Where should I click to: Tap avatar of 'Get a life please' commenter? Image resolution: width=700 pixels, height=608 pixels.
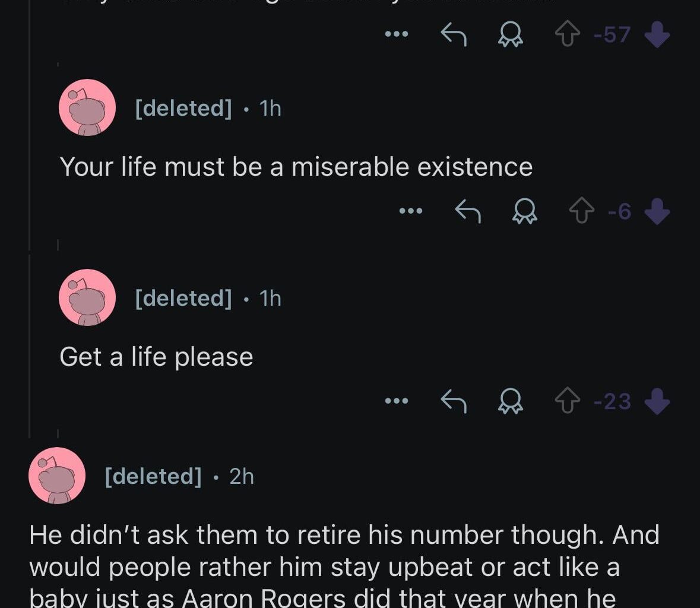(87, 297)
